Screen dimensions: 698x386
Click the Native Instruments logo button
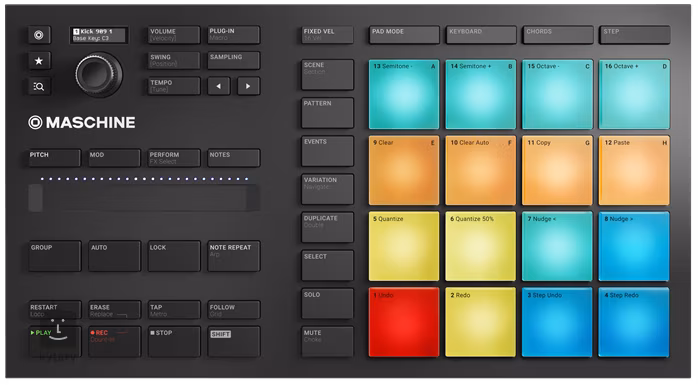[x=39, y=35]
